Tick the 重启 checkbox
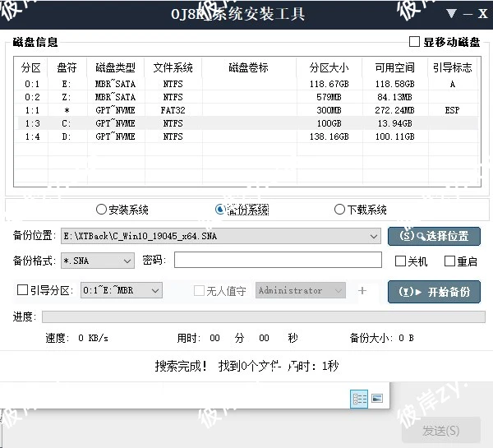 click(449, 261)
